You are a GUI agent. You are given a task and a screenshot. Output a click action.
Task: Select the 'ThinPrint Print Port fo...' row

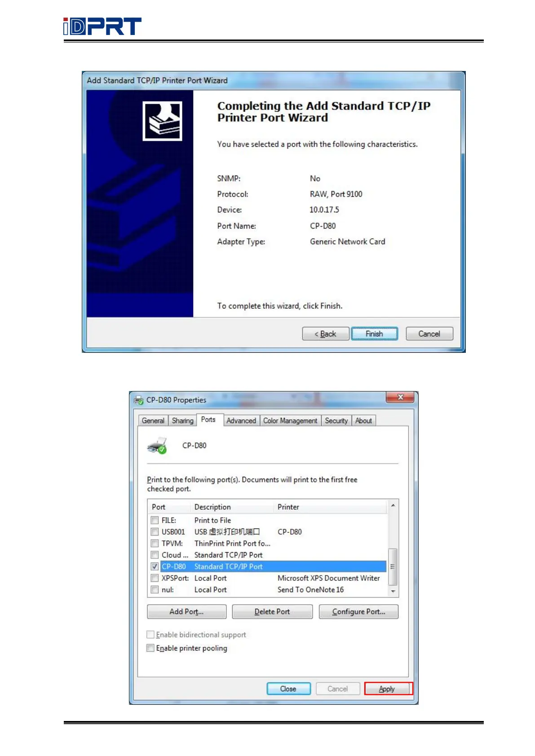tap(232, 543)
